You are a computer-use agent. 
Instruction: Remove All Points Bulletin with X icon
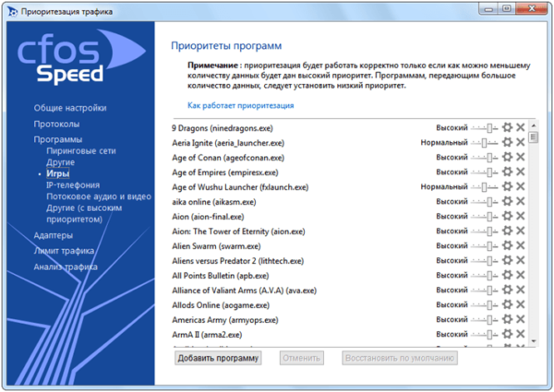click(521, 275)
